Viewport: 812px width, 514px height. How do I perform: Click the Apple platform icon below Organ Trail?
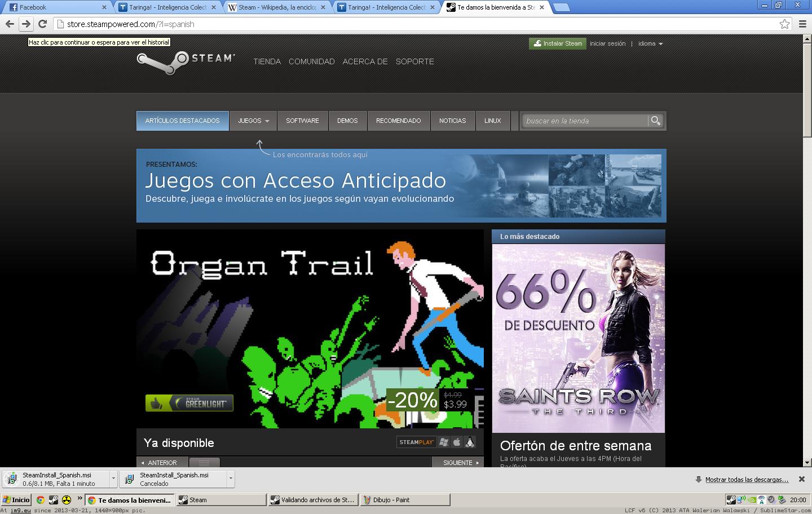click(x=457, y=442)
